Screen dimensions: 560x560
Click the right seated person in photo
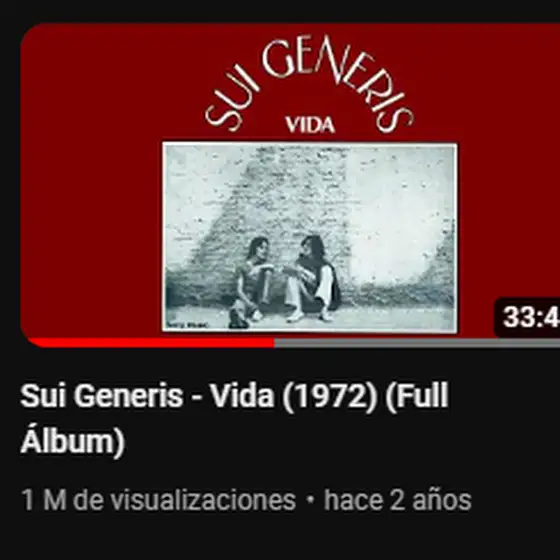click(314, 278)
